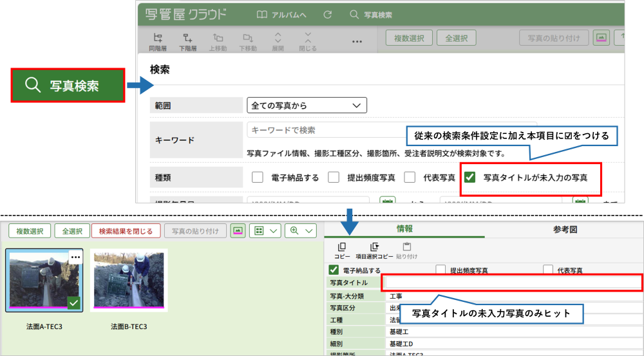Open the three-dots menu on 法面A-TEC3 thumbnail
This screenshot has width=644, height=356.
point(75,257)
